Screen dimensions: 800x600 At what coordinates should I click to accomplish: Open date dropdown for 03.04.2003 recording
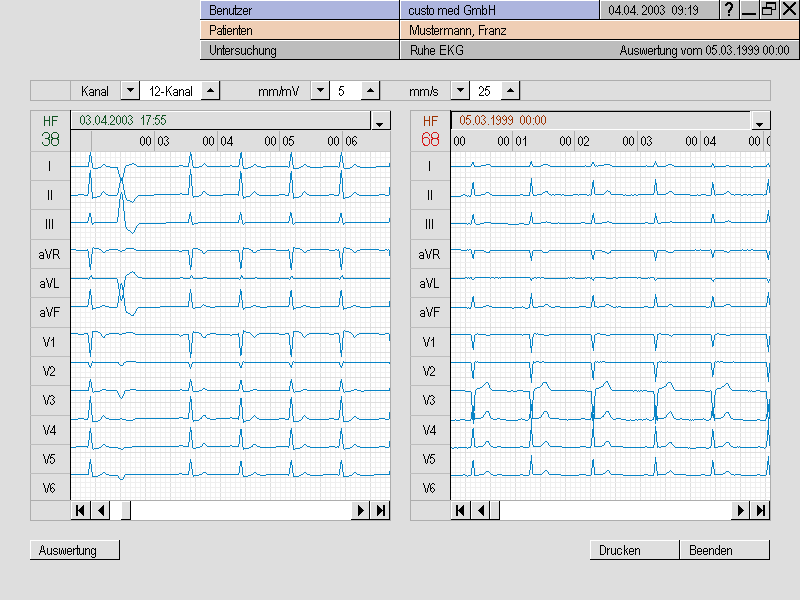[380, 122]
